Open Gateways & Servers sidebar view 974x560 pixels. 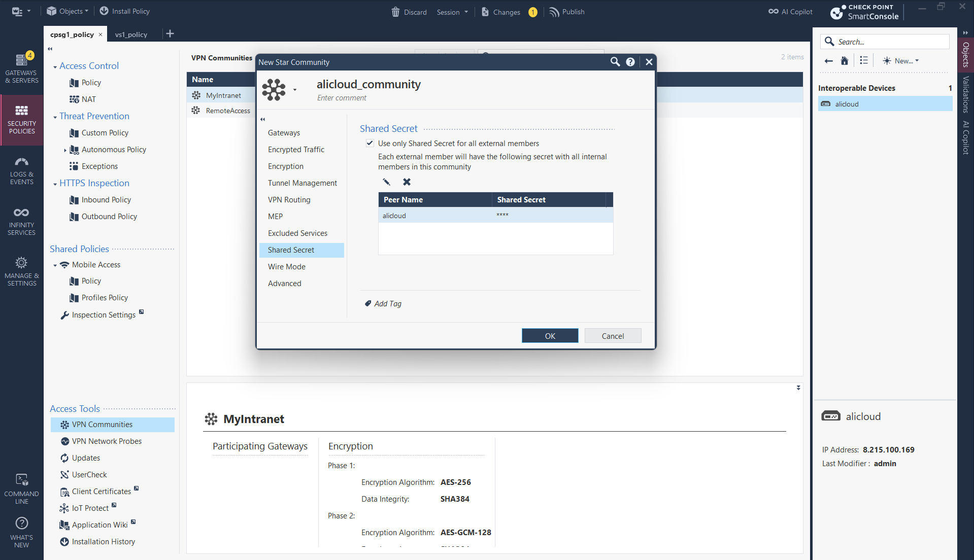(x=21, y=68)
